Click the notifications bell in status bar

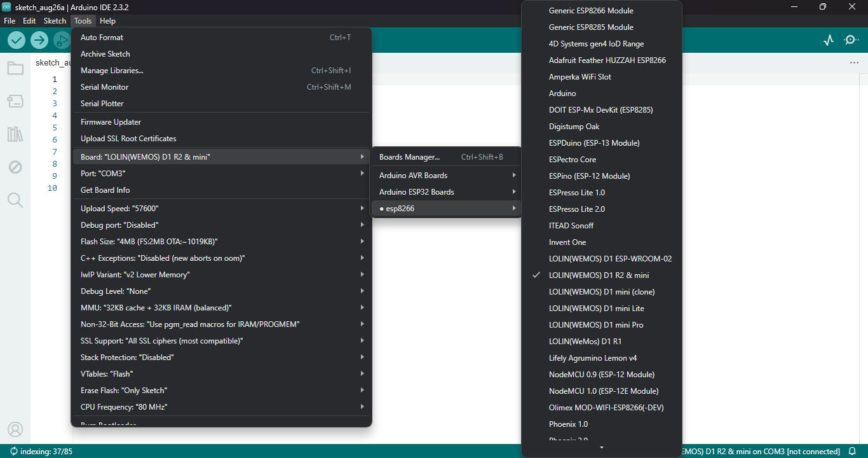click(853, 451)
